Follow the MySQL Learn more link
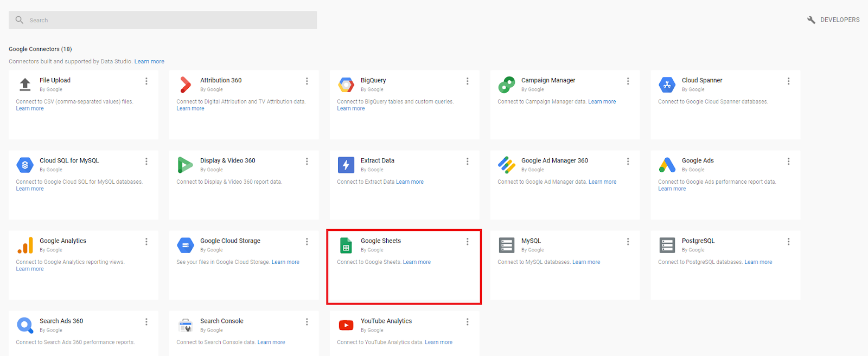The image size is (868, 356). pyautogui.click(x=586, y=262)
